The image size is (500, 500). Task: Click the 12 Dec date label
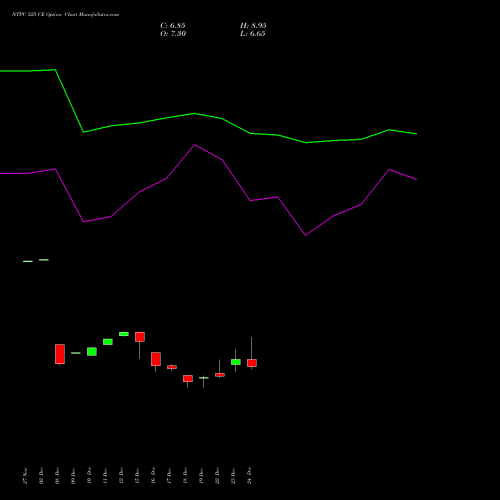[121, 476]
